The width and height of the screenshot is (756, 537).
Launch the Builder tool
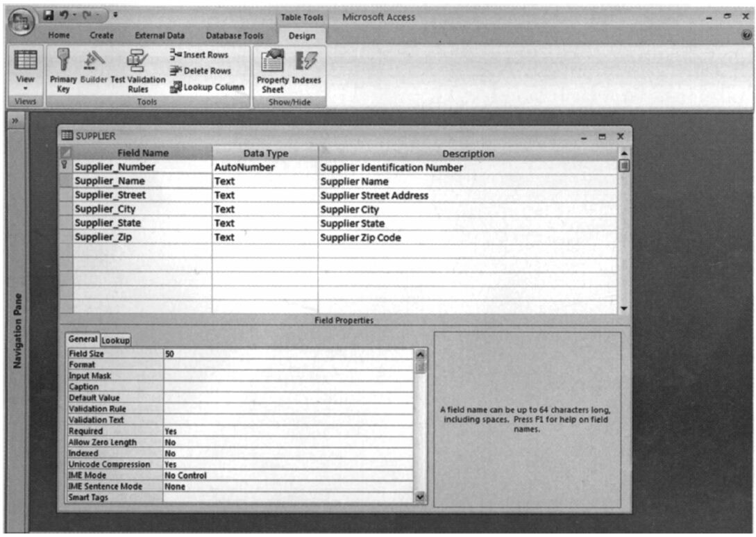click(94, 67)
